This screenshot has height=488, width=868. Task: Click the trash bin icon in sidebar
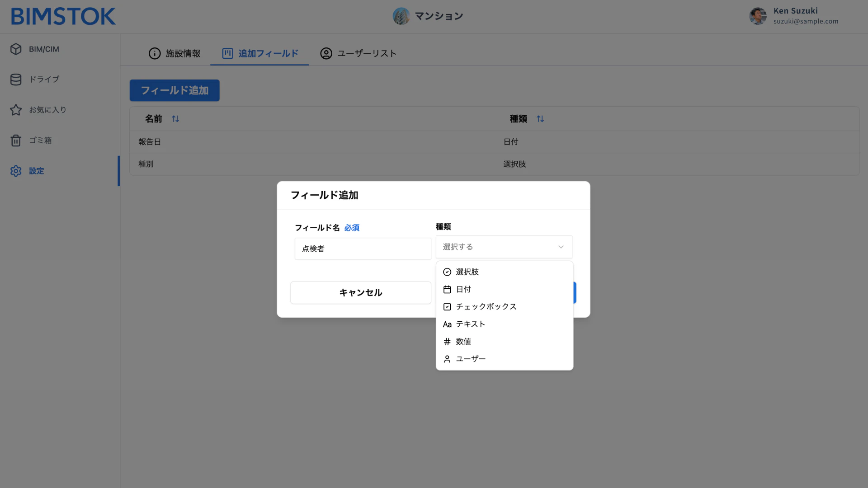16,141
